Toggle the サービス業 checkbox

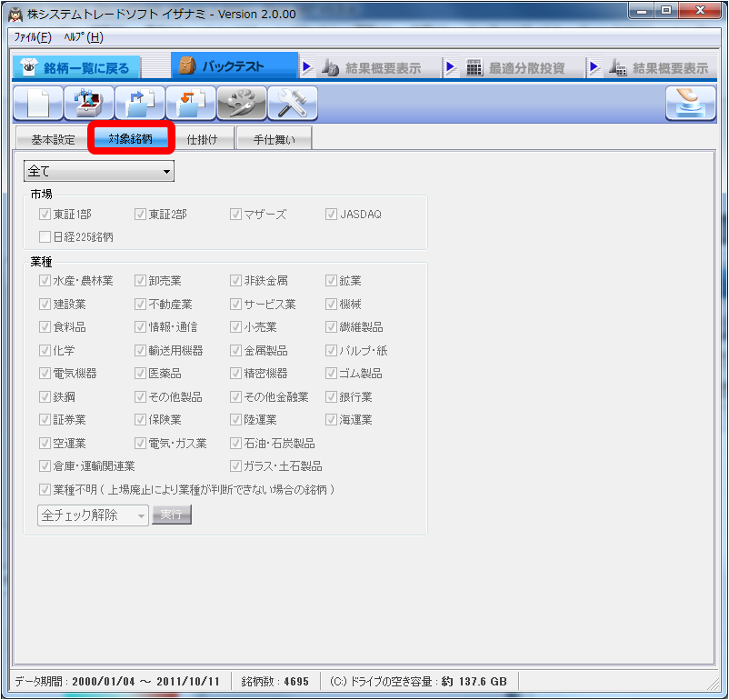[x=235, y=305]
